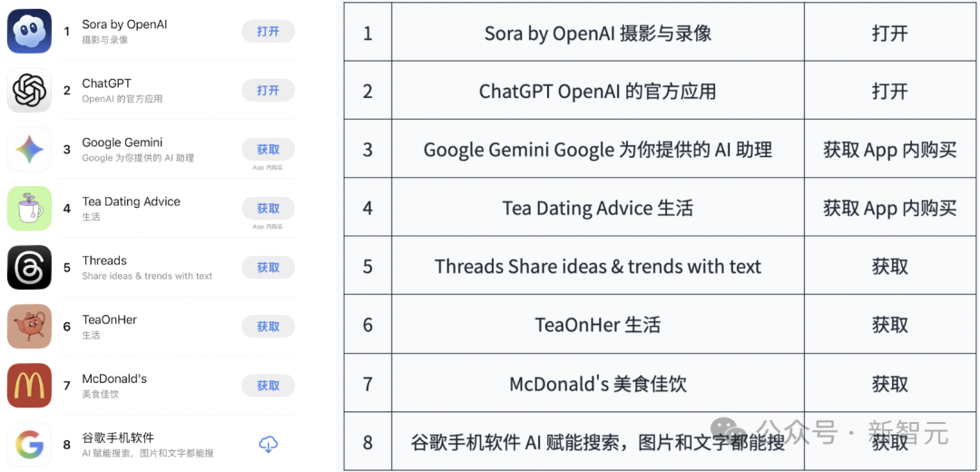Click the Google app icon in row 8
This screenshot has width=980, height=472.
30,445
